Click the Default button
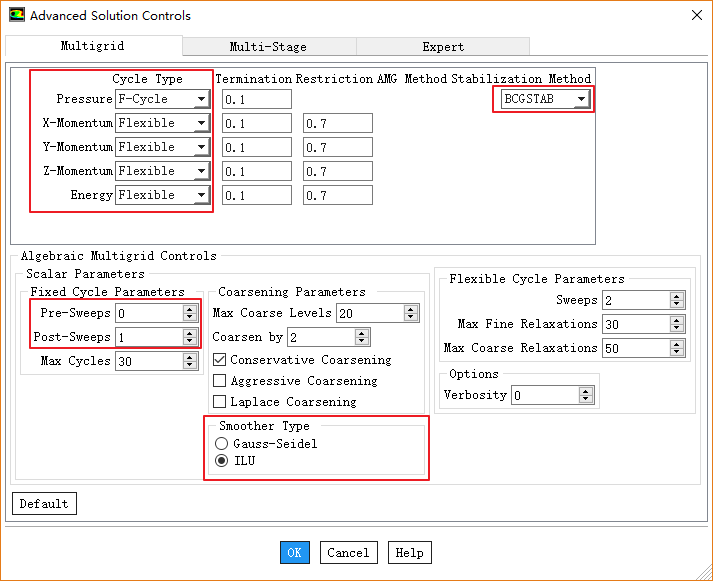This screenshot has width=713, height=581. (44, 504)
